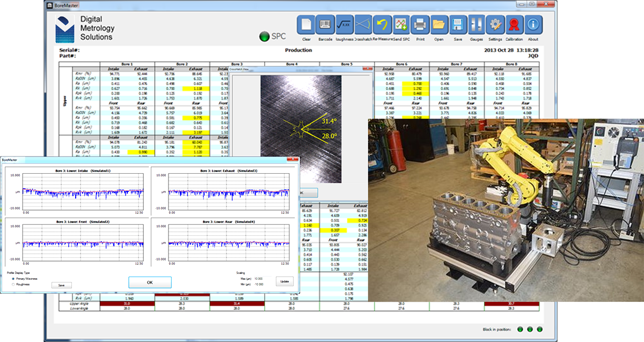Open BoreMaster Settings with the gear icon
The height and width of the screenshot is (342, 644).
point(495,25)
